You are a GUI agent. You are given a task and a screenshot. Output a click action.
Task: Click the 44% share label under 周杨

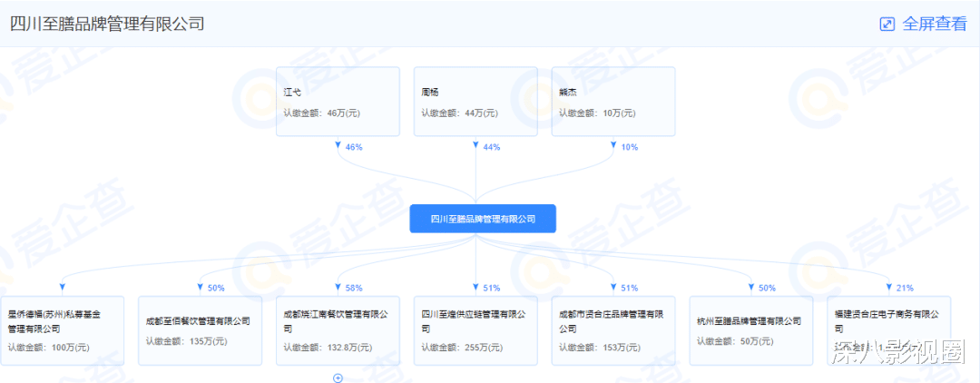(492, 147)
